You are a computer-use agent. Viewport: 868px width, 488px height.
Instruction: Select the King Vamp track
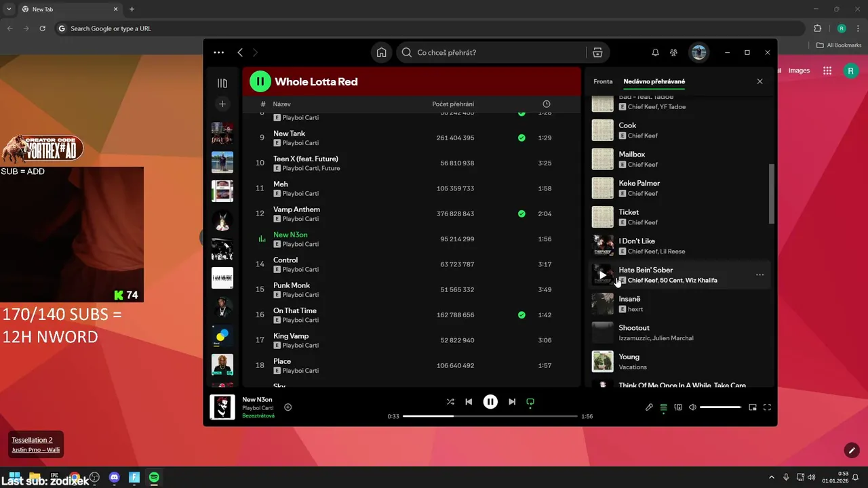point(291,336)
